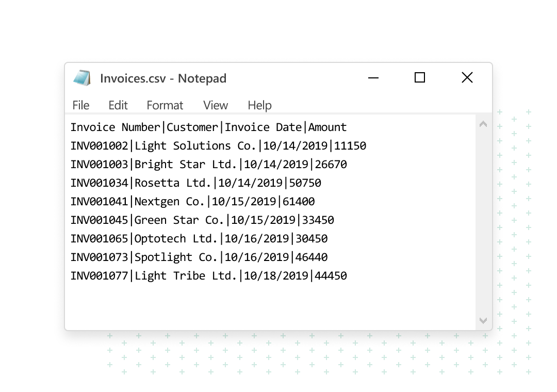Viewport: 557px width, 392px height.
Task: Open the Format menu
Action: click(165, 105)
